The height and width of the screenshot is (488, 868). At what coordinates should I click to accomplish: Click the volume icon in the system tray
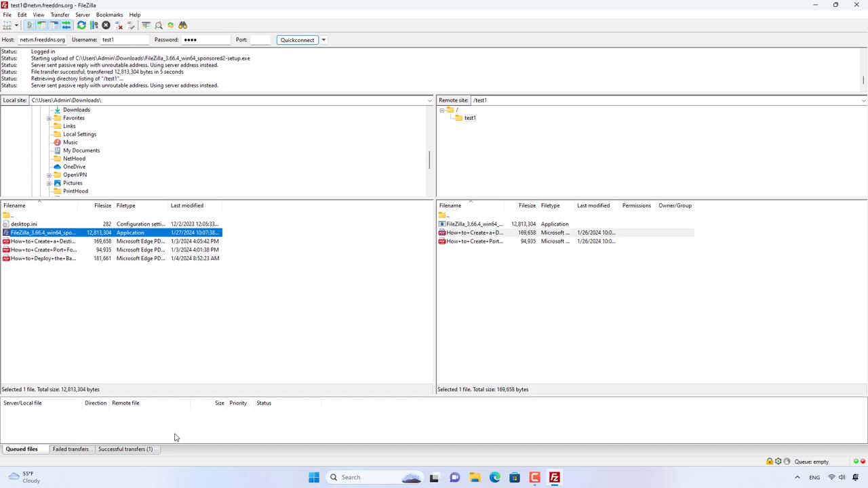(842, 477)
